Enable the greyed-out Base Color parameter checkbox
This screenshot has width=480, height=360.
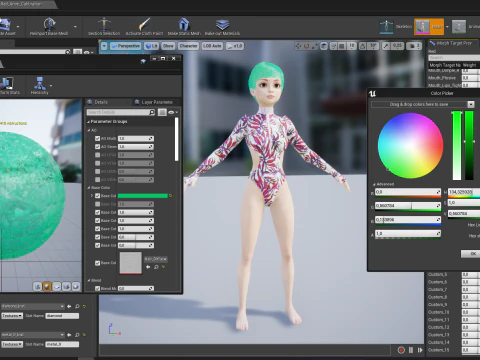coord(97,204)
